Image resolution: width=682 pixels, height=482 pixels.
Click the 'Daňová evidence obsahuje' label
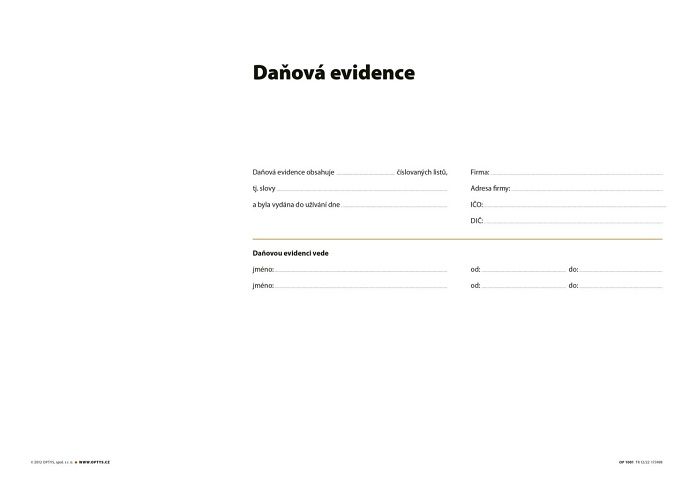293,173
